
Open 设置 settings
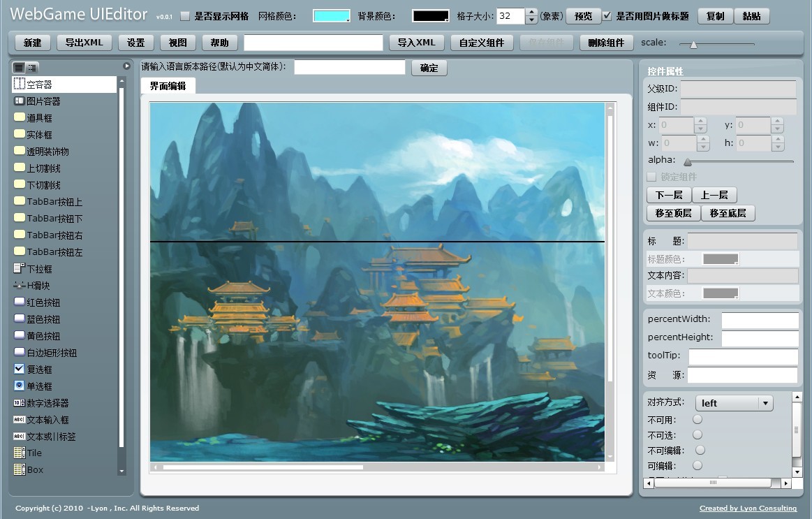point(135,43)
